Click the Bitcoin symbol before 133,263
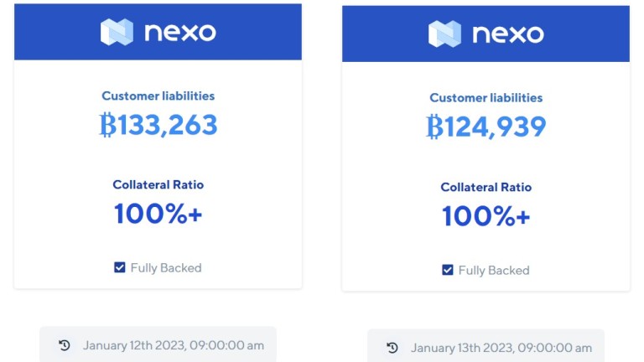 pyautogui.click(x=107, y=126)
